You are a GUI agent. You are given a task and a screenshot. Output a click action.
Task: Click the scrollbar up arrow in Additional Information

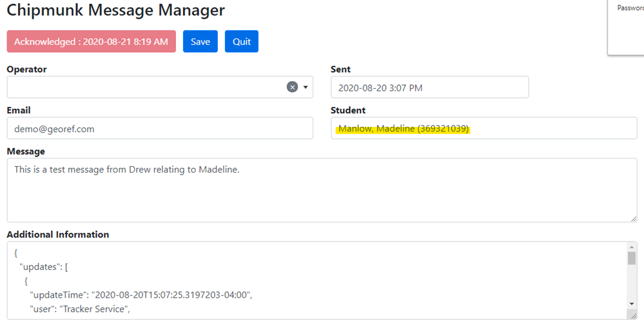(632, 246)
